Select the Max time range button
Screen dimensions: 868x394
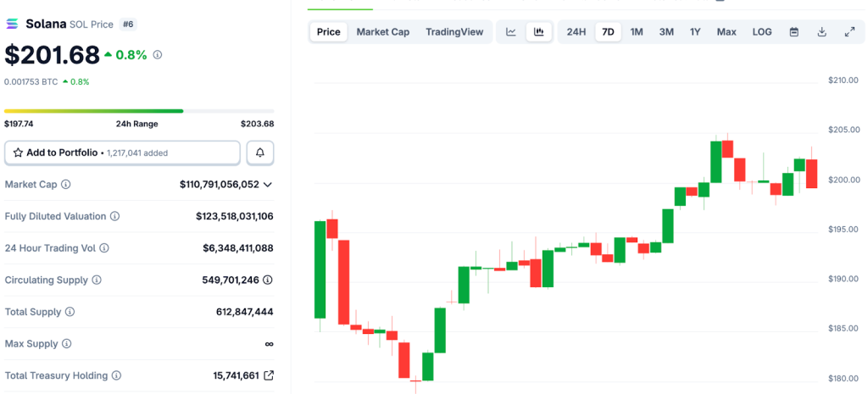click(726, 32)
